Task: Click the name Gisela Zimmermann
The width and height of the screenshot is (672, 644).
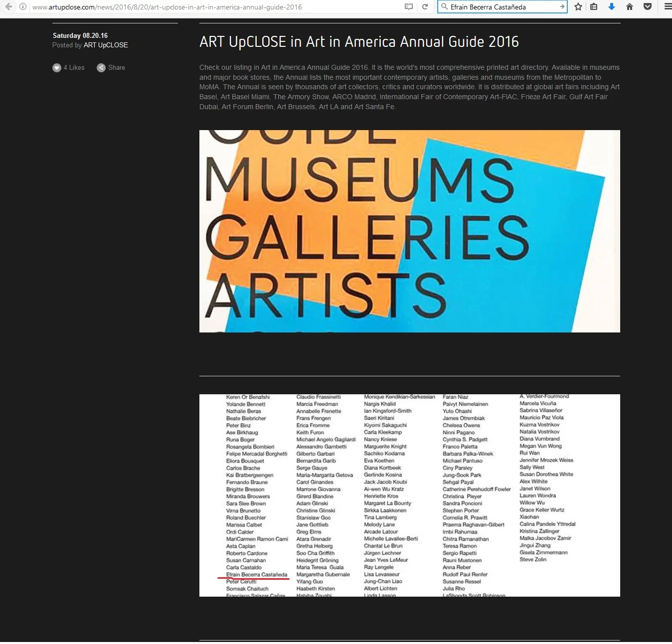Action: coord(543,552)
